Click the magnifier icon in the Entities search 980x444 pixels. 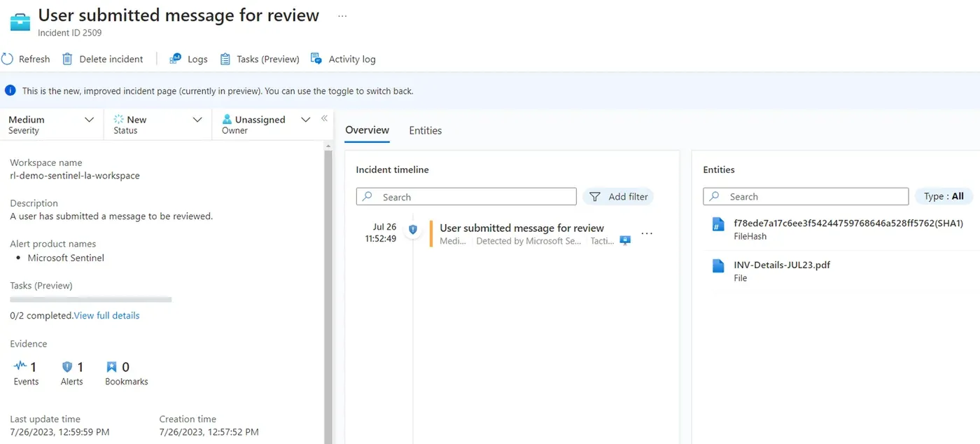tap(715, 197)
